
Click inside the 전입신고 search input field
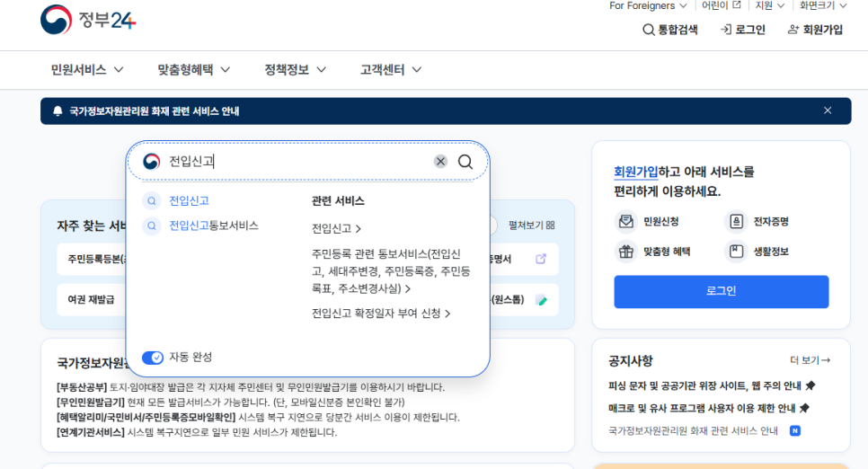[x=297, y=162]
